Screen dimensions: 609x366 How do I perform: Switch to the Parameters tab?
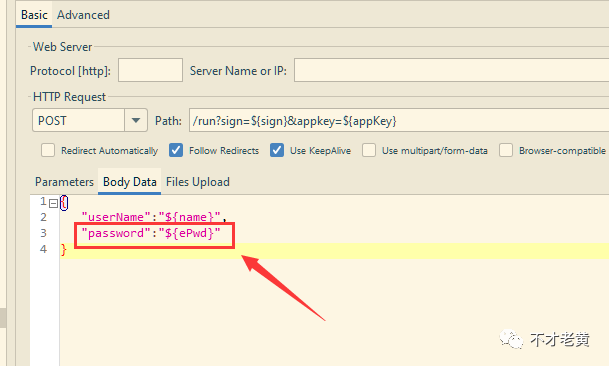[x=64, y=182]
